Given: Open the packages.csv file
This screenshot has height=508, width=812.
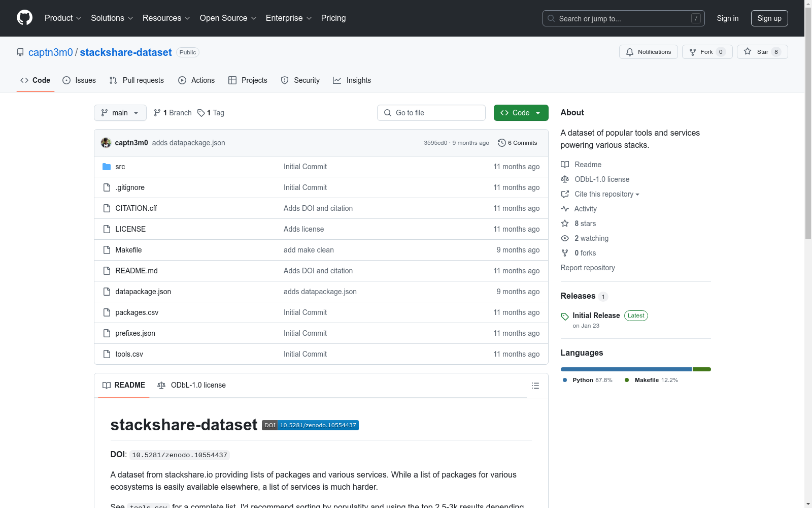Looking at the screenshot, I should [137, 312].
